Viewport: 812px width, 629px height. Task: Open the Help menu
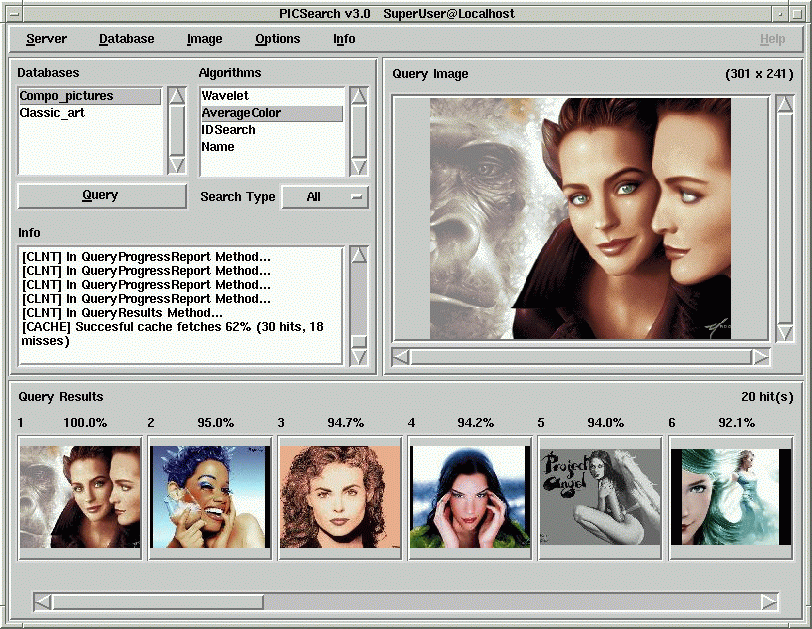click(772, 39)
